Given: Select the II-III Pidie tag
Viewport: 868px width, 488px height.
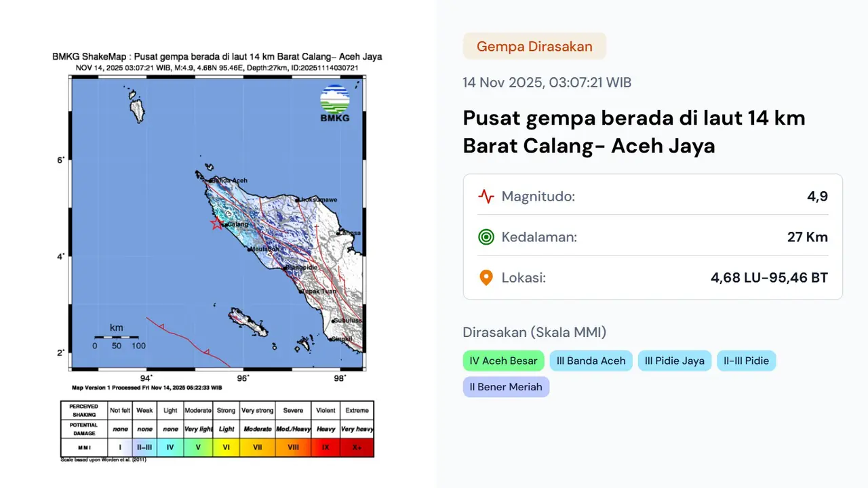Looking at the screenshot, I should pyautogui.click(x=746, y=361).
